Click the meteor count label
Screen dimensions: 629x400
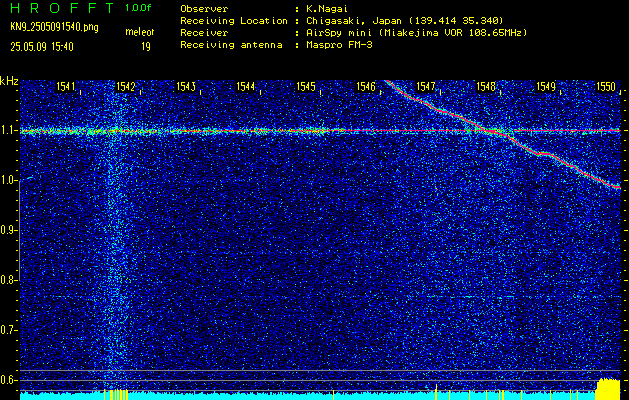point(140,32)
